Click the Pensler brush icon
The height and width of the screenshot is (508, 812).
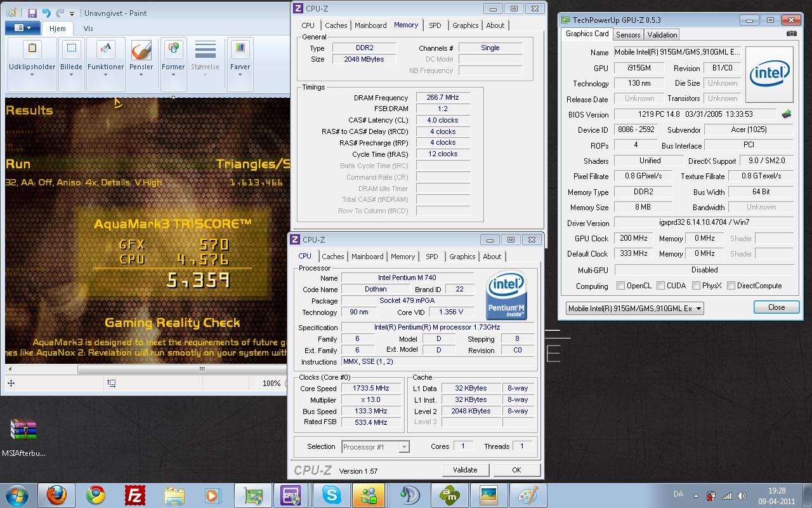141,50
